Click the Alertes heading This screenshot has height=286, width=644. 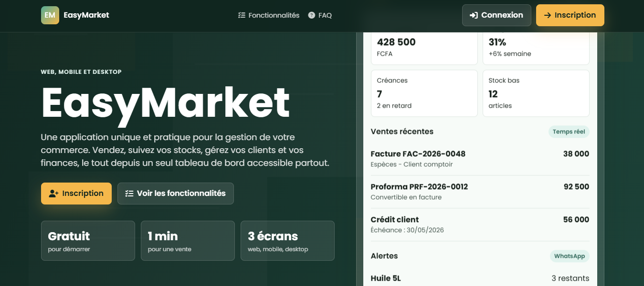click(x=384, y=256)
